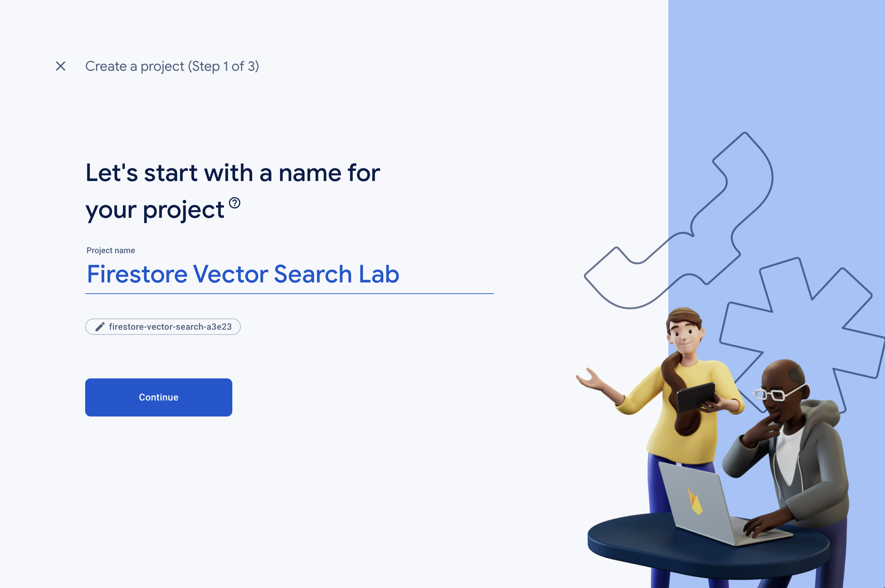Click Continue to proceed to step 2
885x588 pixels.
[158, 397]
